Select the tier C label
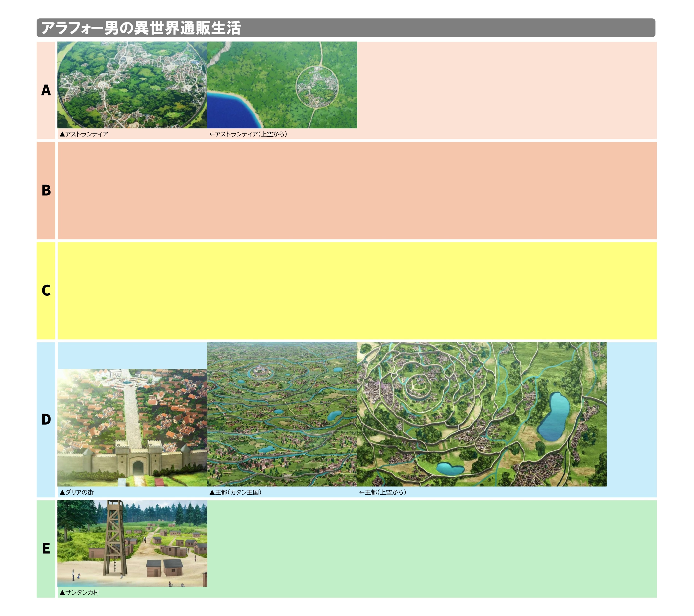This screenshot has height=616, width=694. click(x=46, y=291)
